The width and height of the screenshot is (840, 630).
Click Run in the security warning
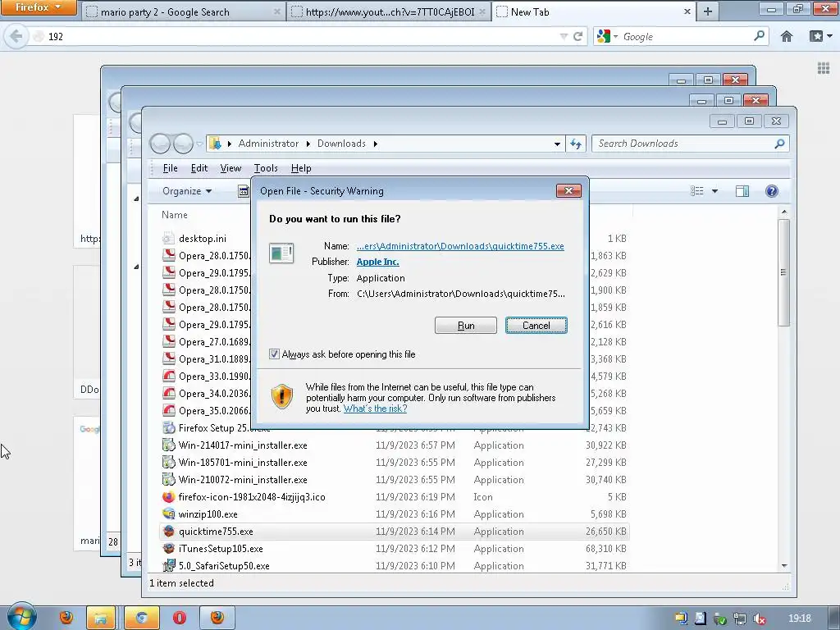point(466,325)
